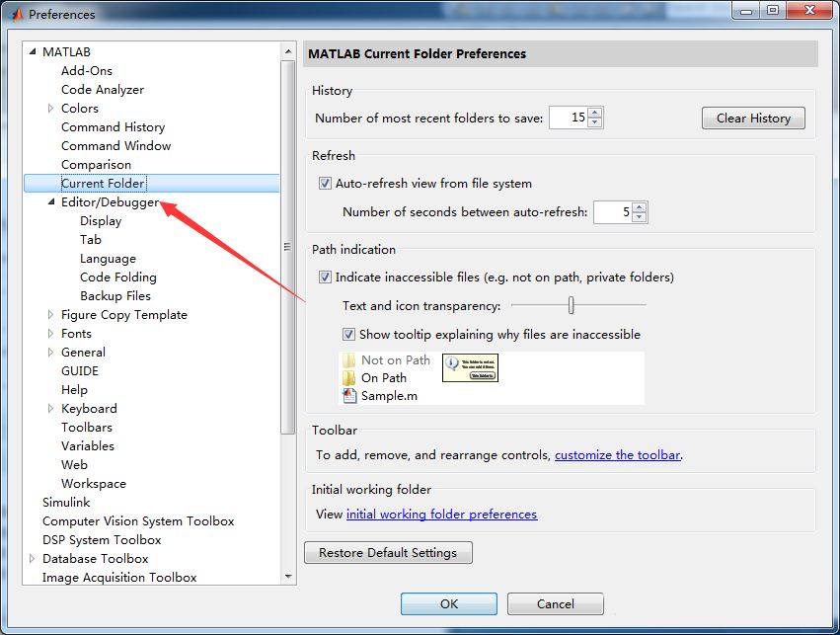Confirm preferences with OK

(x=449, y=604)
